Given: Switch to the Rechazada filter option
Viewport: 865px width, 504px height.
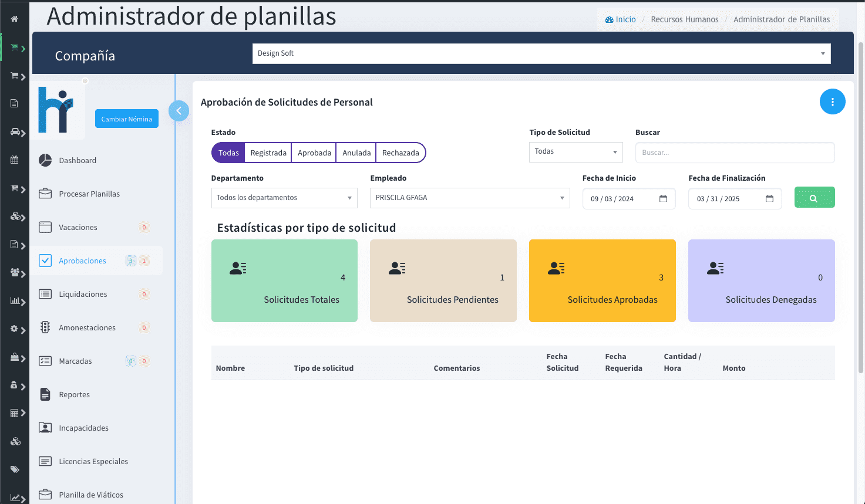Looking at the screenshot, I should click(x=400, y=152).
